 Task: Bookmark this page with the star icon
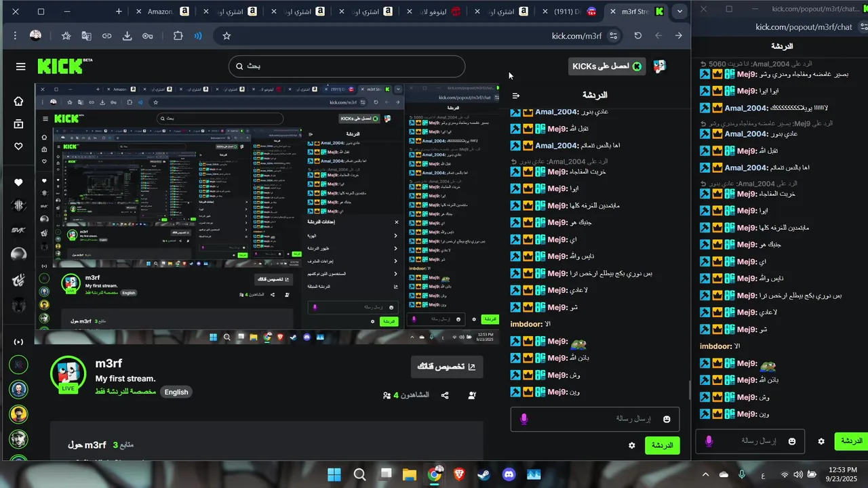click(226, 36)
